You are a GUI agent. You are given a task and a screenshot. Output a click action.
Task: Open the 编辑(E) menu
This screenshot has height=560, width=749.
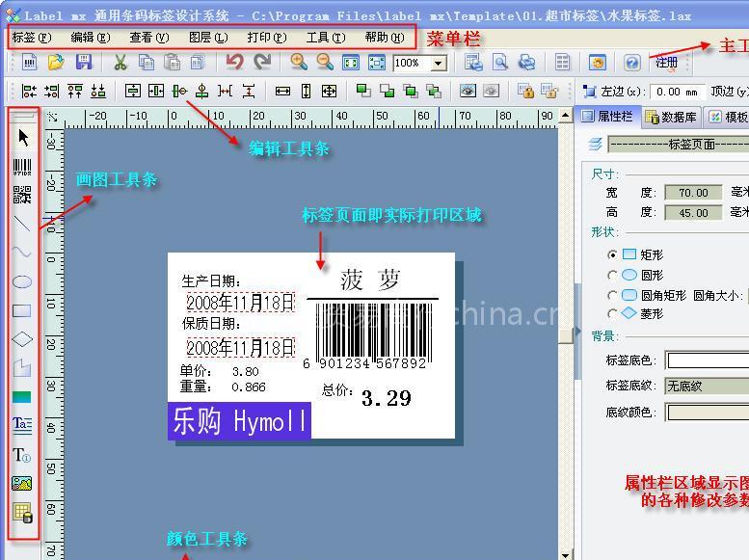click(x=91, y=38)
